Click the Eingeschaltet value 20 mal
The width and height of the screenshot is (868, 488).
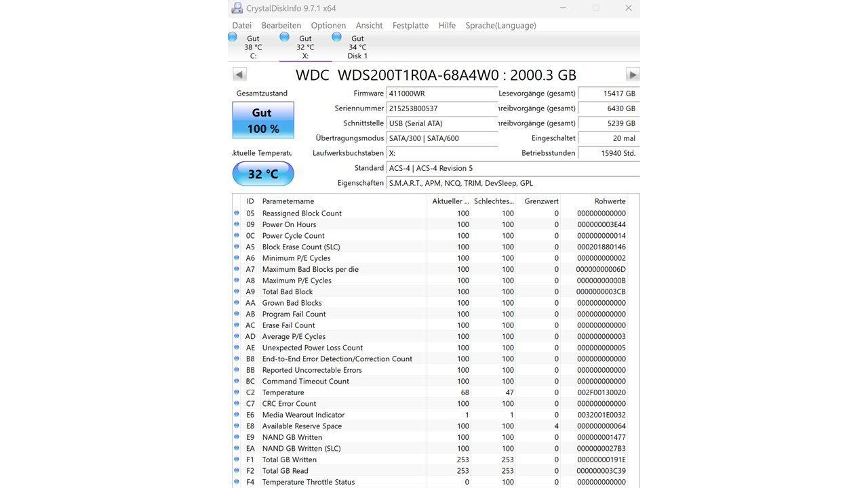[608, 138]
